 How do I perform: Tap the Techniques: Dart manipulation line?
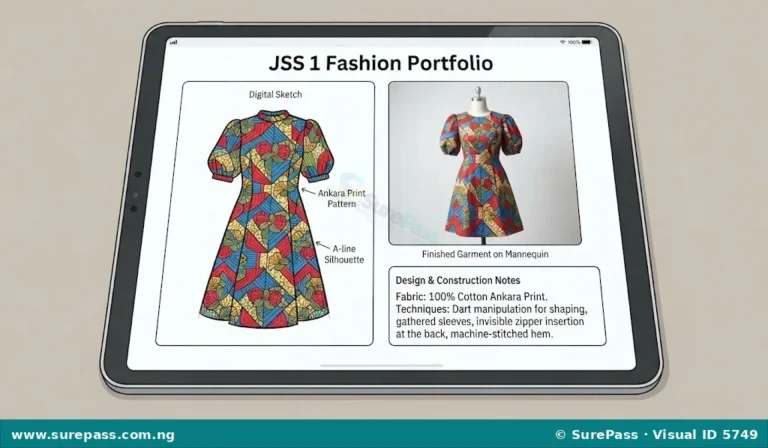click(x=491, y=309)
